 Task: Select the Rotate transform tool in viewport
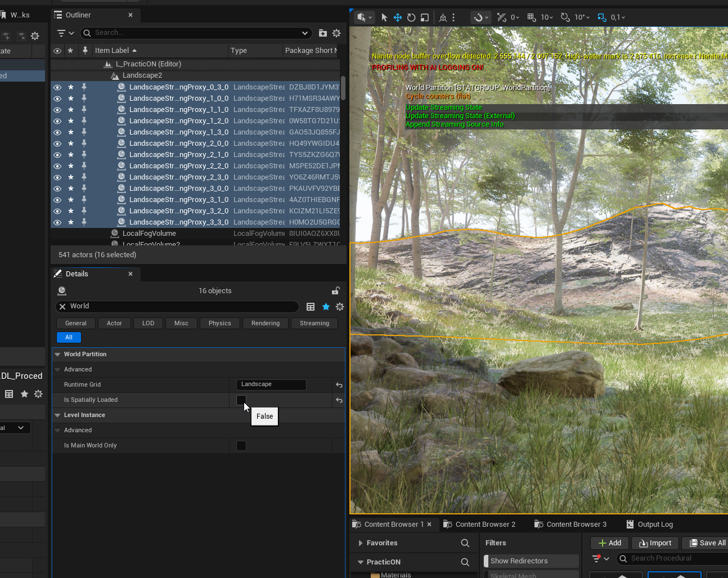[x=411, y=17]
